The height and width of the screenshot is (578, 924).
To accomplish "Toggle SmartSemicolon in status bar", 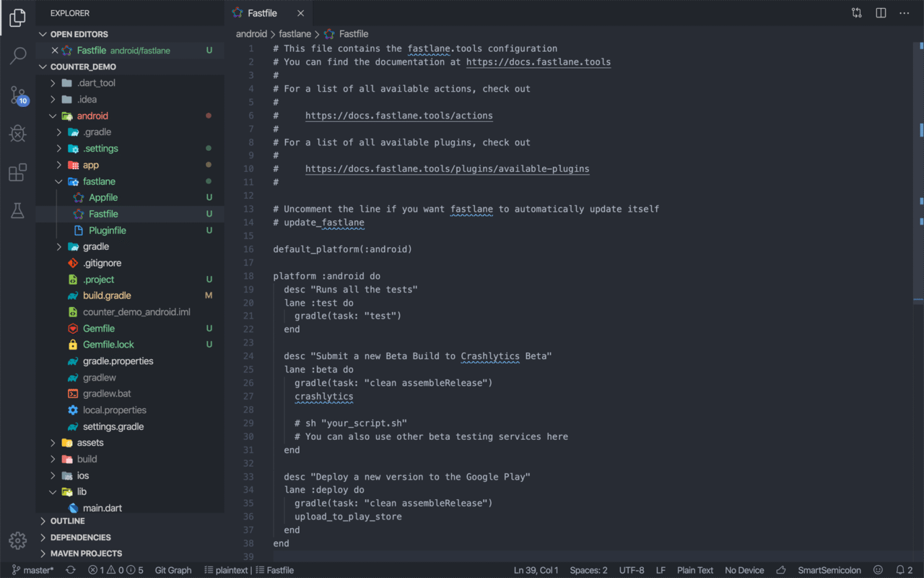I will coord(829,570).
